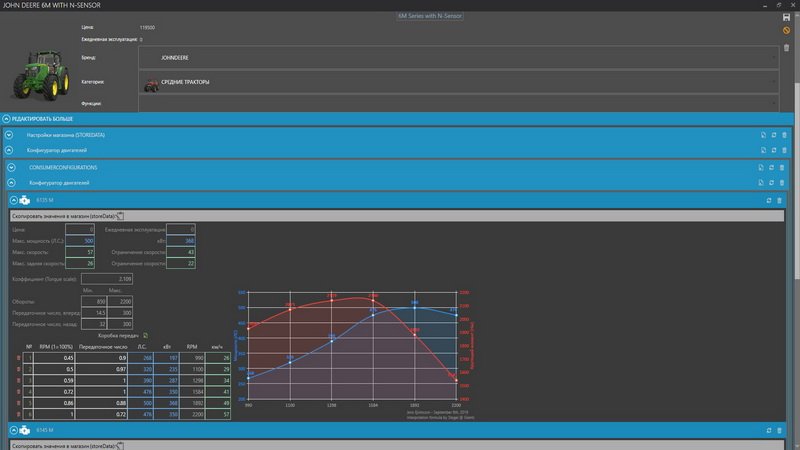Copy the StoreData settings row
Screen dimensions: 800x450
point(763,135)
